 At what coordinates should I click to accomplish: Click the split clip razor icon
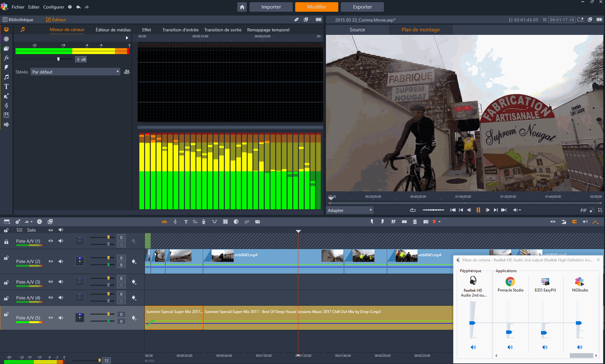pyautogui.click(x=404, y=222)
